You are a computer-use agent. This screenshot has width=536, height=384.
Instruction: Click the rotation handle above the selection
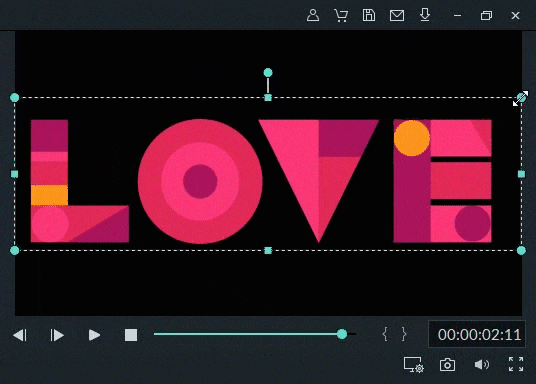tap(268, 72)
